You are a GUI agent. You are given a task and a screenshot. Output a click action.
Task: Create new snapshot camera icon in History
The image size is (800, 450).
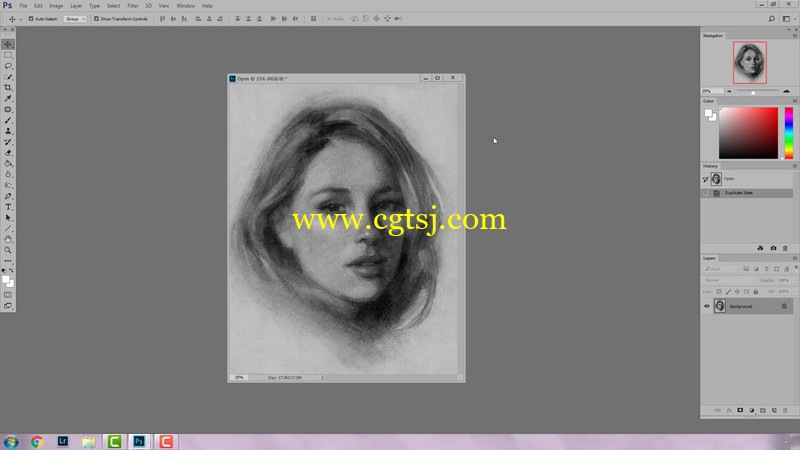pos(773,248)
